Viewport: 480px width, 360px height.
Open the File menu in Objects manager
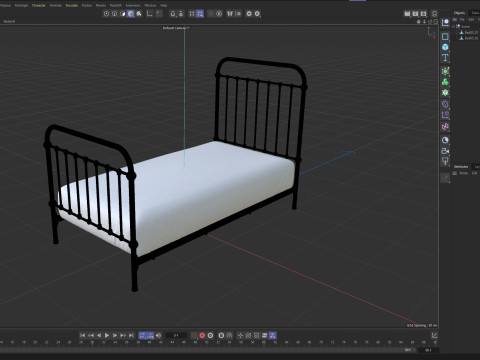tap(462, 20)
